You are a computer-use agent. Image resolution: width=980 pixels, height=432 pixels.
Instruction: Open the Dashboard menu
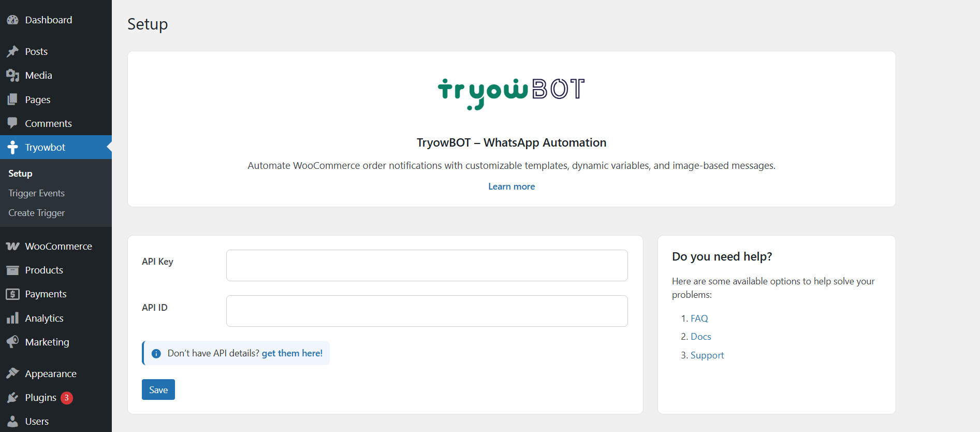pos(56,20)
